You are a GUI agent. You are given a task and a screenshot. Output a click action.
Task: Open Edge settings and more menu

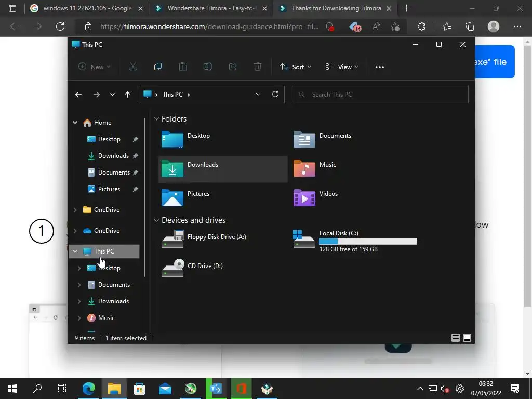(517, 26)
